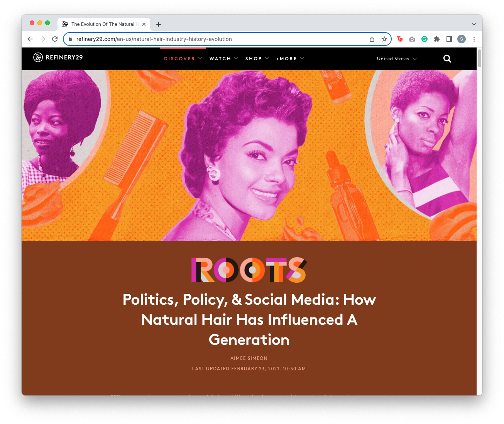The width and height of the screenshot is (504, 424).
Task: Expand the United States region selector
Action: coord(397,59)
